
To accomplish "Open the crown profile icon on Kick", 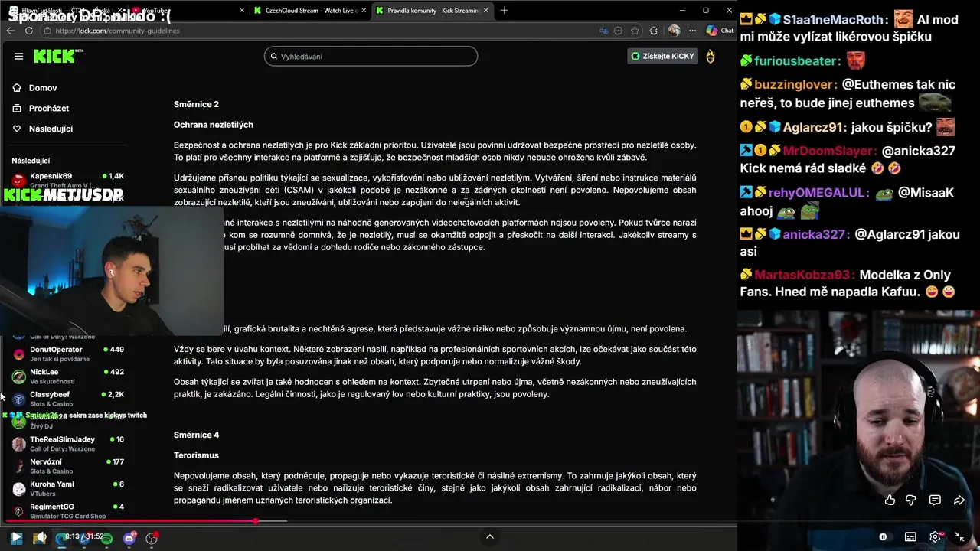I will 710,57.
